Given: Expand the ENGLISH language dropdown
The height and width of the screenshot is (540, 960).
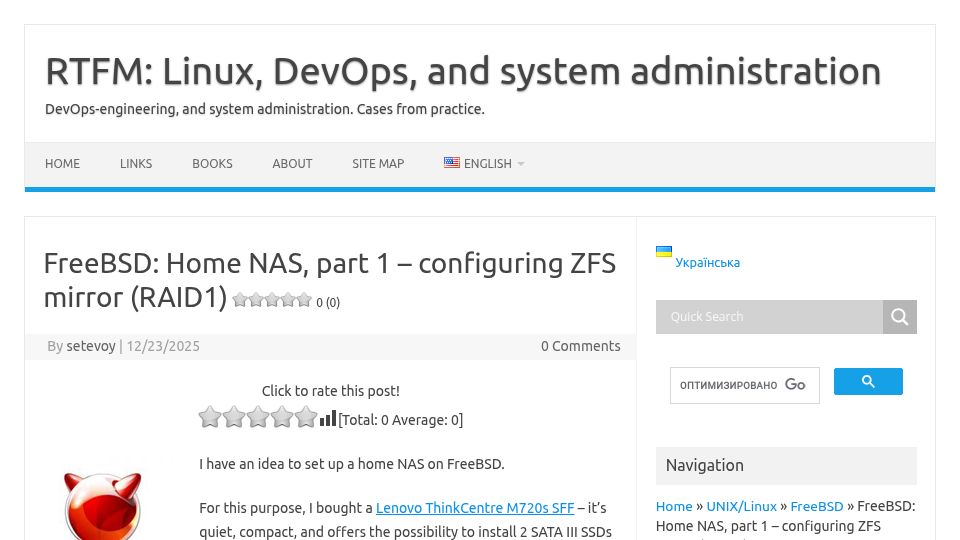Looking at the screenshot, I should click(x=484, y=163).
